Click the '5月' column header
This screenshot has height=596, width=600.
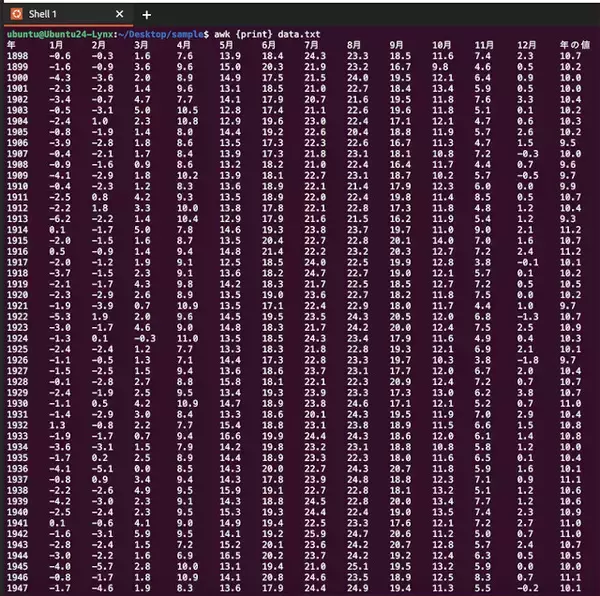pos(226,45)
